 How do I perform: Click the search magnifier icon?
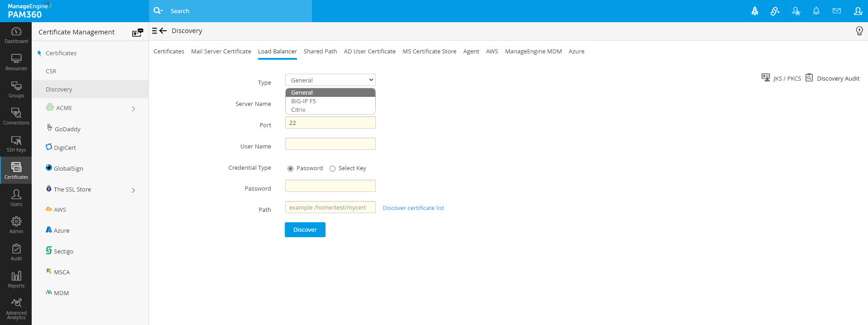158,10
